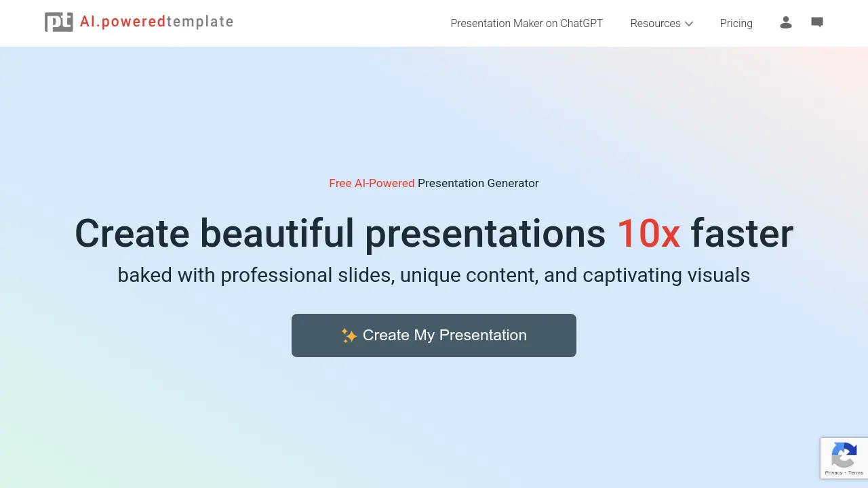Viewport: 868px width, 488px height.
Task: Expand the Resources dropdown
Action: pos(661,23)
